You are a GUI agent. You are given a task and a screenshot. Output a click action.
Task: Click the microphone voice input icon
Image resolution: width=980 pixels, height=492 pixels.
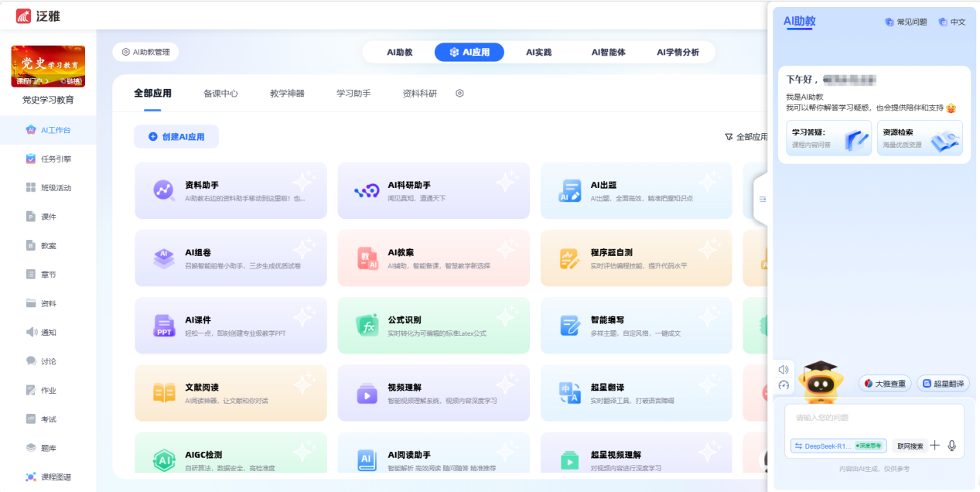click(x=951, y=446)
